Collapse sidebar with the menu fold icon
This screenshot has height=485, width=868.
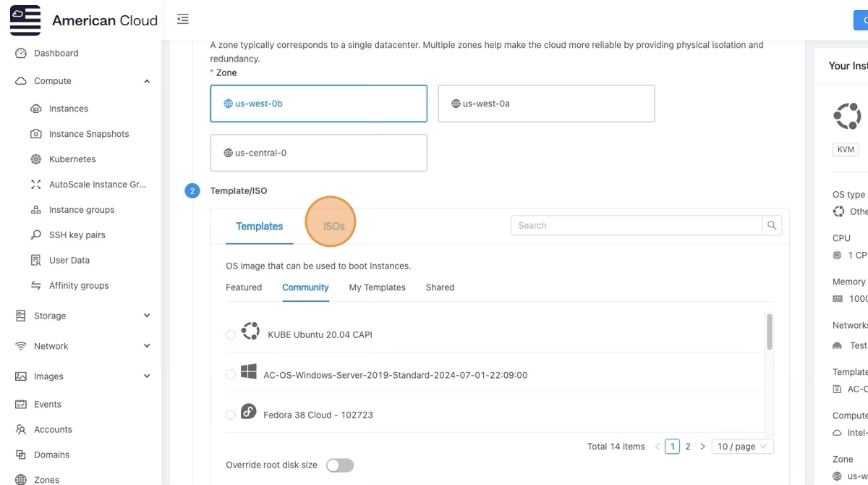pyautogui.click(x=183, y=20)
